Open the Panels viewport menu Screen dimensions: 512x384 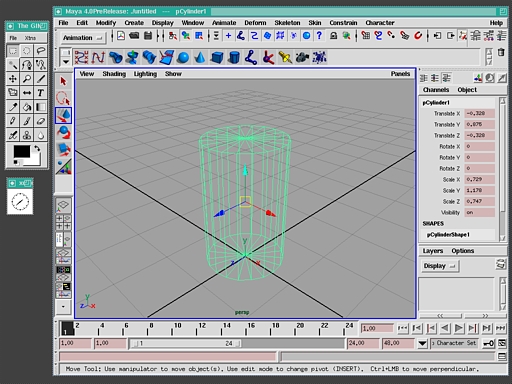pos(400,74)
